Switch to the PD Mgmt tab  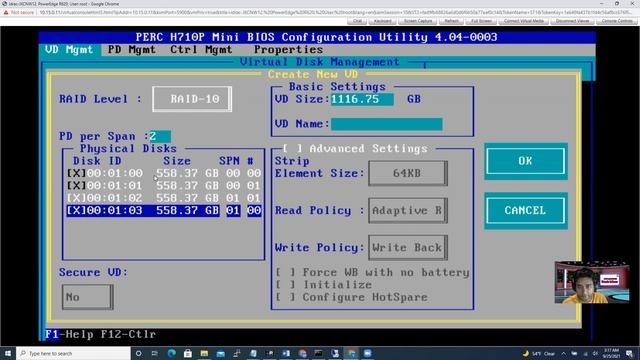(131, 50)
